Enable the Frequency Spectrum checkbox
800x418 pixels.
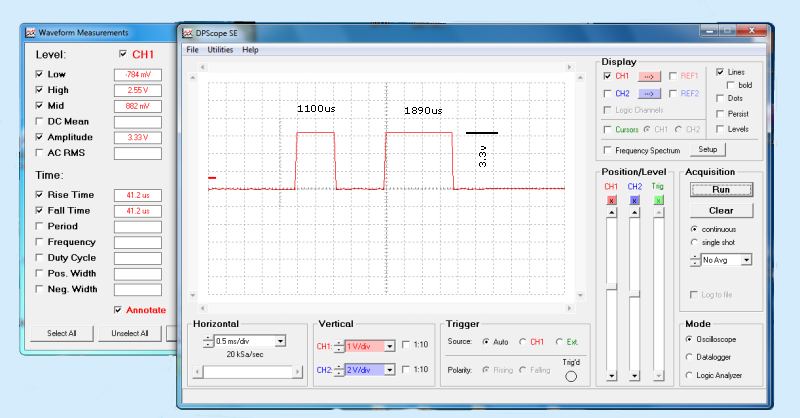click(607, 150)
